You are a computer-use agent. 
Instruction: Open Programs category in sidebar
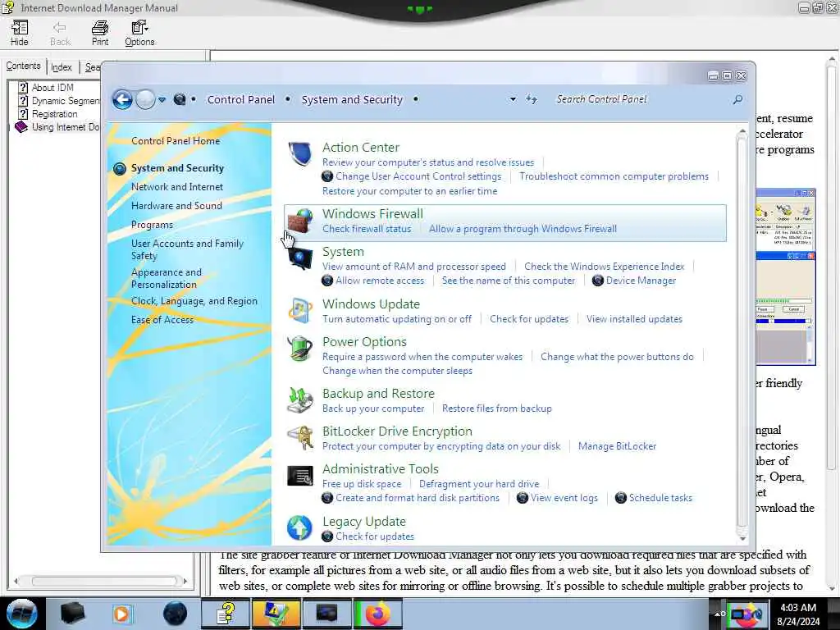click(x=152, y=225)
